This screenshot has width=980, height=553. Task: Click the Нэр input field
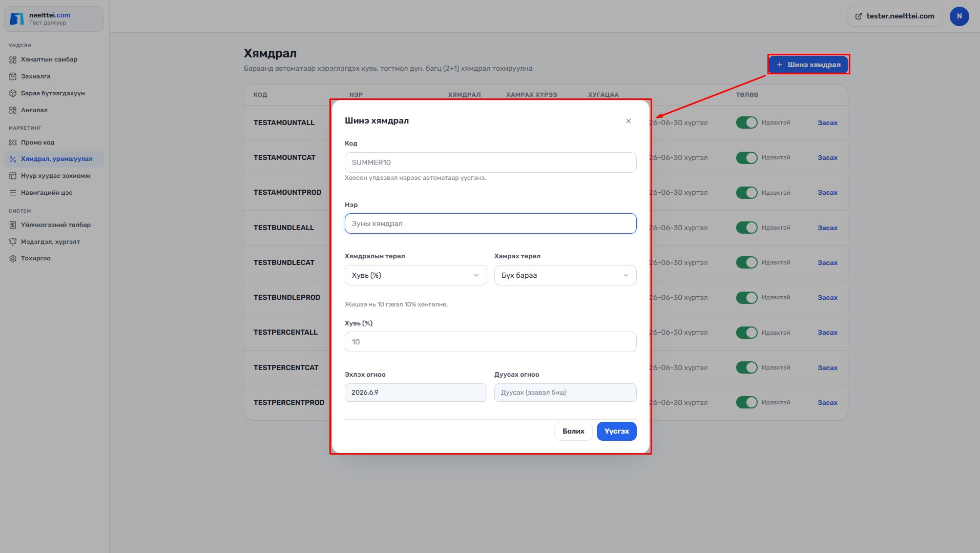(x=490, y=223)
